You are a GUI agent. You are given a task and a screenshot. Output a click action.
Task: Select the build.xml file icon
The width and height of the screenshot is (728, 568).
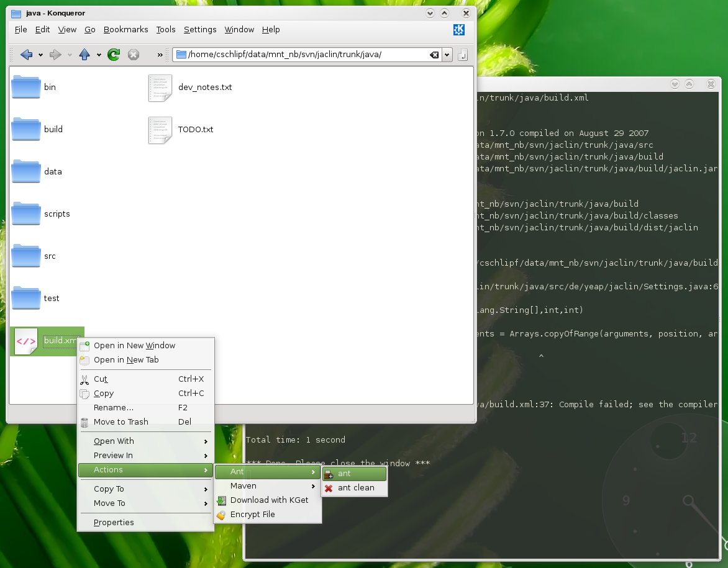coord(26,341)
